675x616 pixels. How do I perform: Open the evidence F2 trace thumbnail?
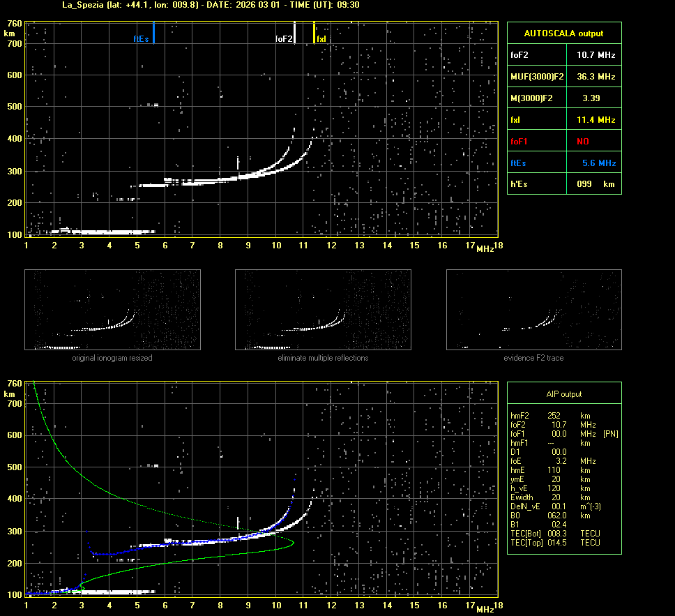pos(533,310)
